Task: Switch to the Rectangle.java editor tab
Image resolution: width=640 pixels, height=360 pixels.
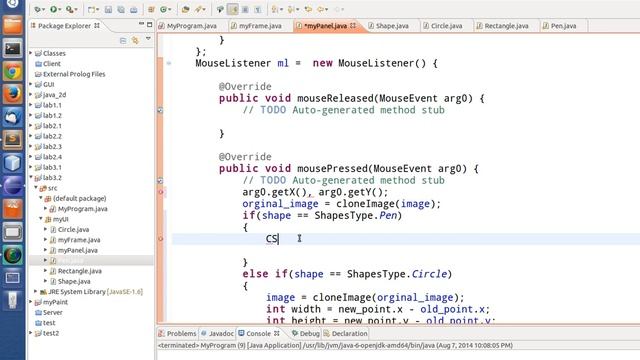Action: [506, 26]
